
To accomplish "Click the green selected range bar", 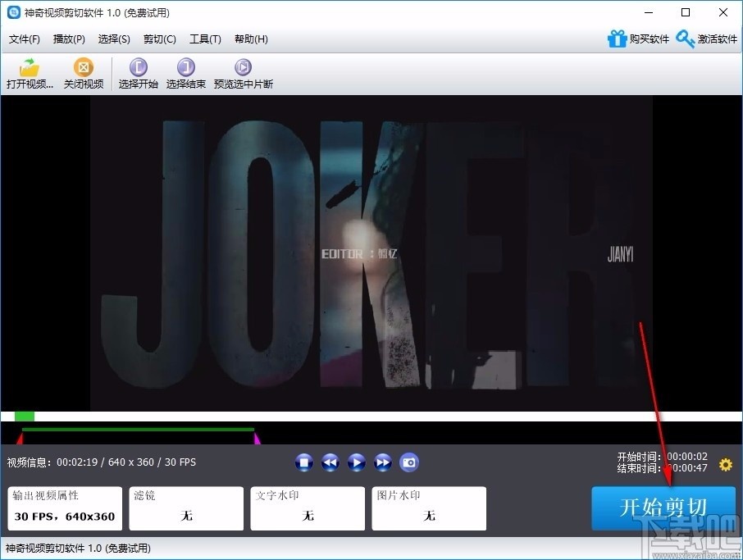I will click(138, 430).
